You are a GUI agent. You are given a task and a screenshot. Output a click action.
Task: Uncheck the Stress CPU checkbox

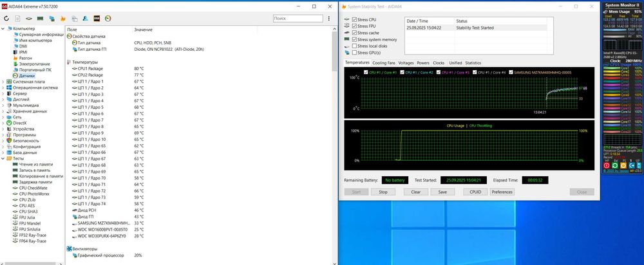pyautogui.click(x=354, y=20)
